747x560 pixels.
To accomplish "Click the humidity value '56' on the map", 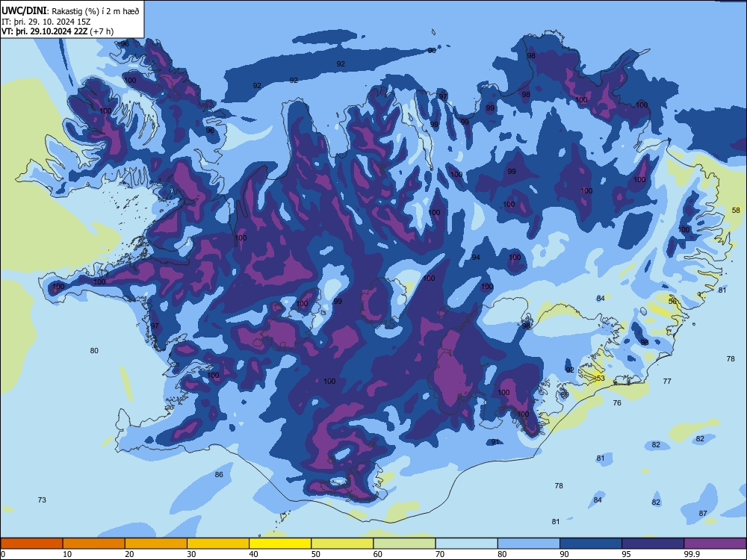I will pyautogui.click(x=672, y=301).
